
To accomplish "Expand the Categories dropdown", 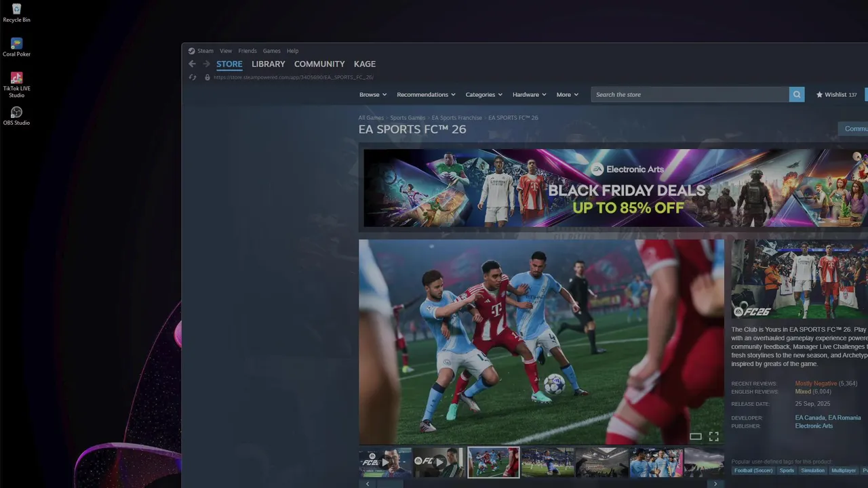I will (484, 95).
